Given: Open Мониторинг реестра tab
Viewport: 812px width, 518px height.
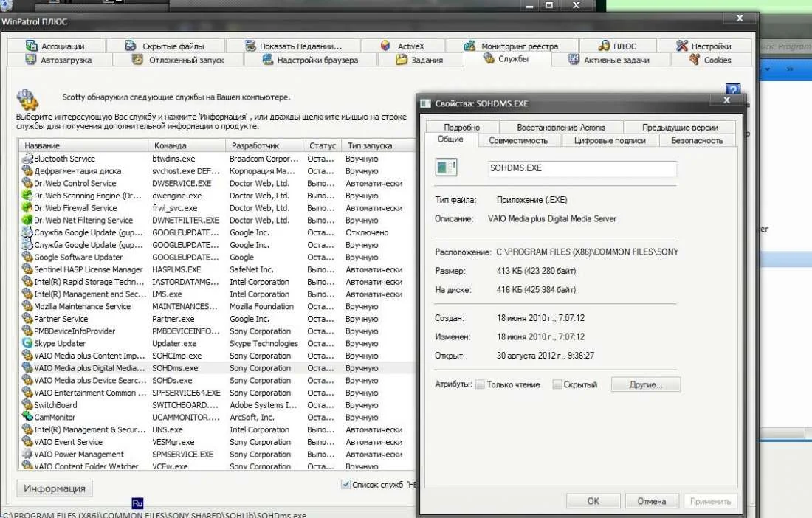Looking at the screenshot, I should tap(511, 46).
